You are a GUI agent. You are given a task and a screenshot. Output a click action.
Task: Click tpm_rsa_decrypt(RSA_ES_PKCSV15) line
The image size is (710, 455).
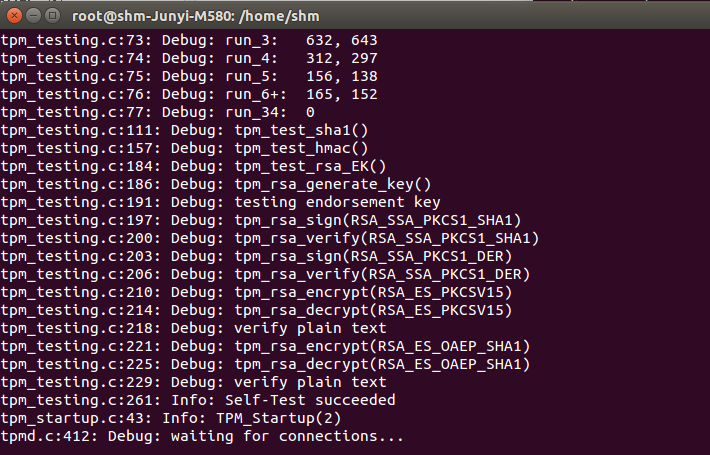pyautogui.click(x=256, y=311)
